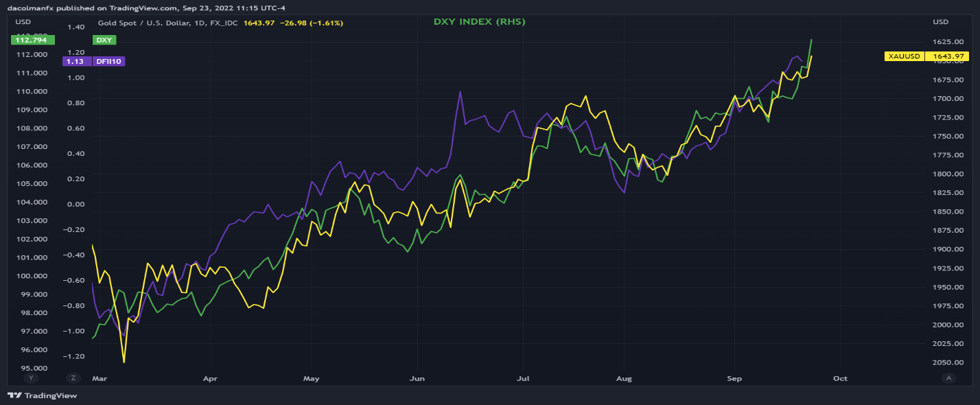
Task: Click the 110.000 left axis value
Action: click(31, 91)
